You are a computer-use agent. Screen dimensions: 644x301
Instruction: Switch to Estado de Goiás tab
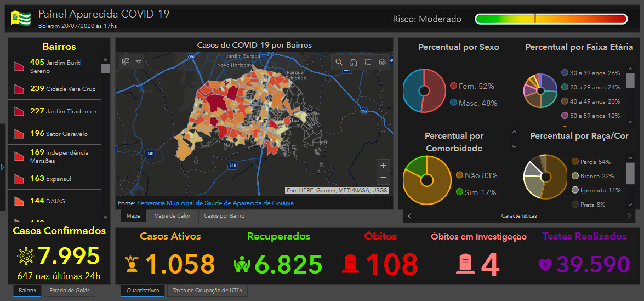click(x=70, y=291)
